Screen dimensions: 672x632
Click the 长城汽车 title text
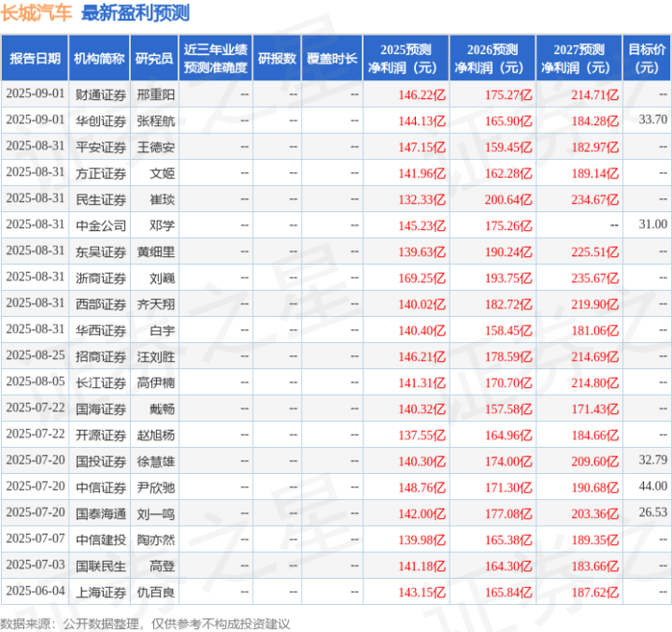click(x=36, y=13)
